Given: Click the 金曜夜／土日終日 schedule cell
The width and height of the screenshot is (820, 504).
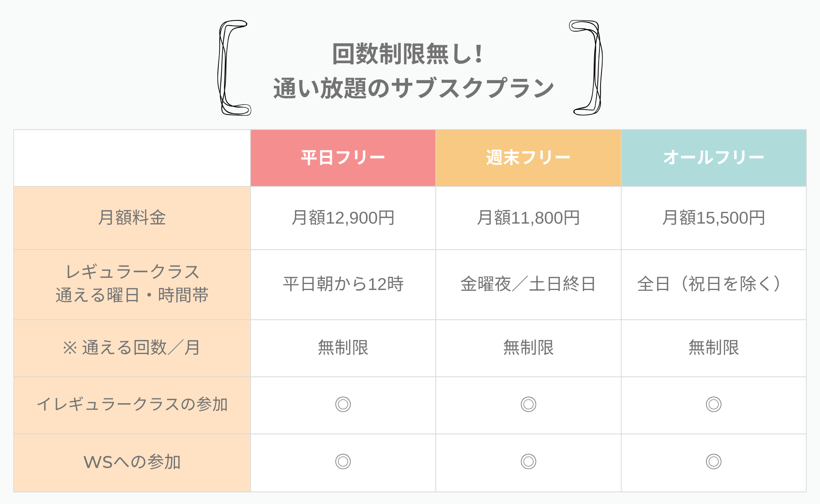Looking at the screenshot, I should click(x=529, y=284).
